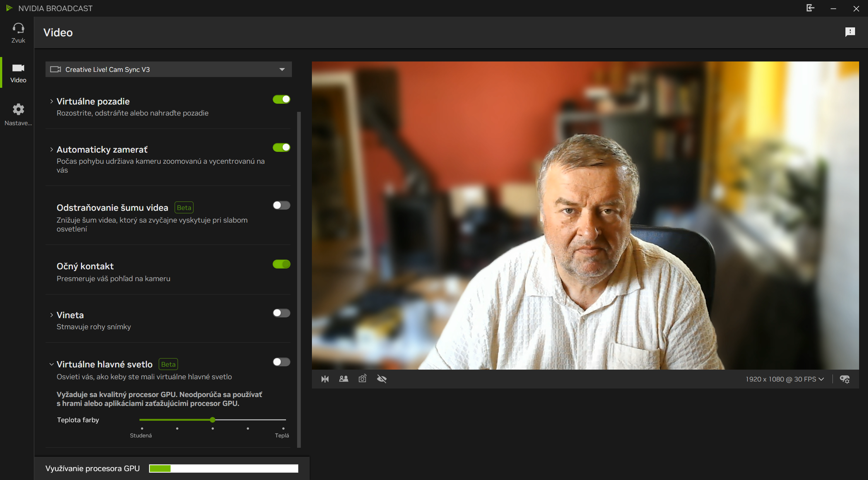Click the Teplota farby slider handle

point(212,420)
